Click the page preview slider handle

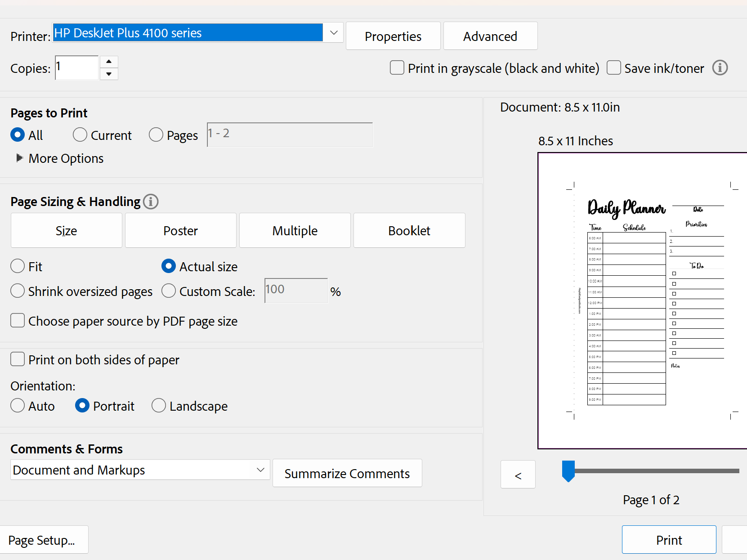pyautogui.click(x=568, y=470)
